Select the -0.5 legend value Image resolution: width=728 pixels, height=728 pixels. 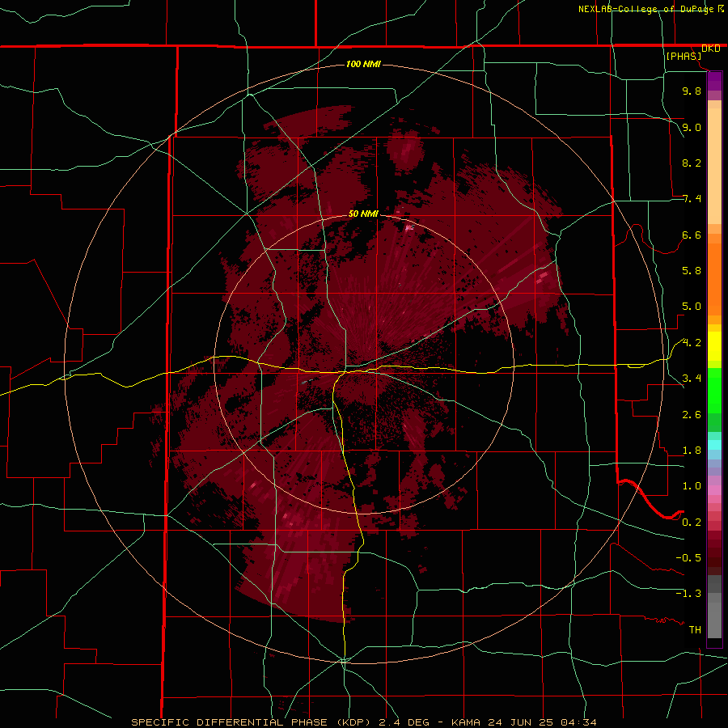point(688,558)
